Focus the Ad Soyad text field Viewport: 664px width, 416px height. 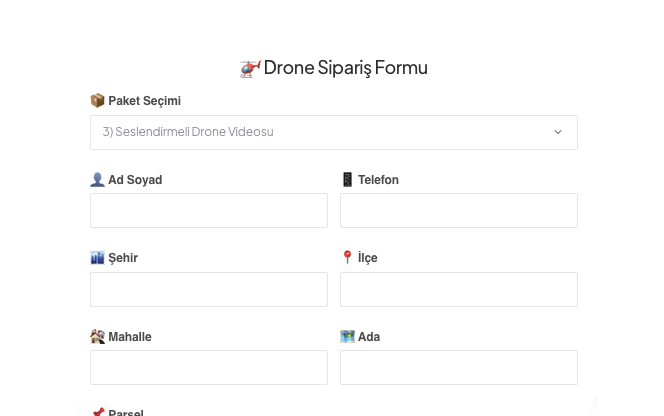click(x=209, y=211)
